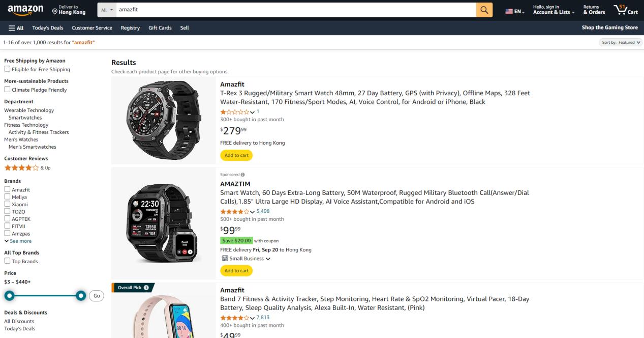This screenshot has height=338, width=644.
Task: Click the Sponsored info icon
Action: click(242, 175)
